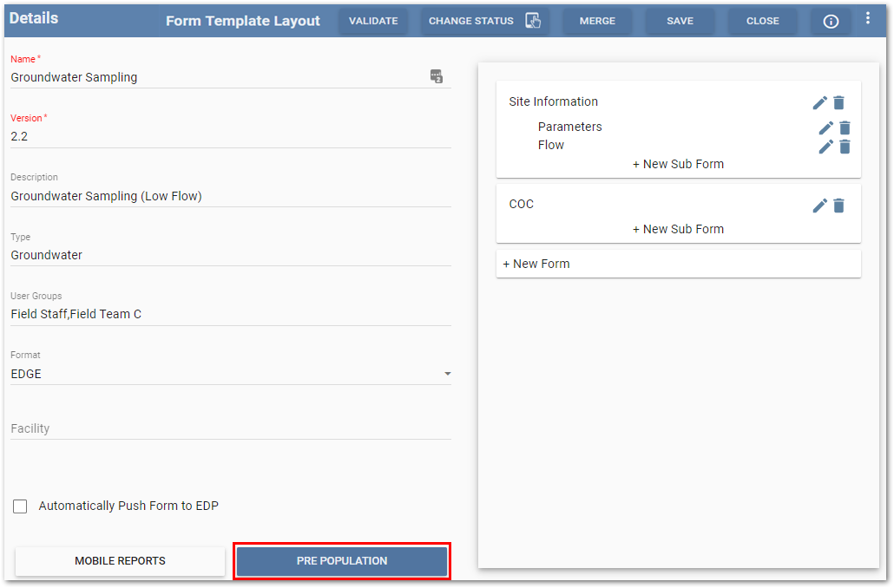Viewport: 894px width, 588px height.
Task: Delete the Parameters sub form
Action: coord(845,127)
